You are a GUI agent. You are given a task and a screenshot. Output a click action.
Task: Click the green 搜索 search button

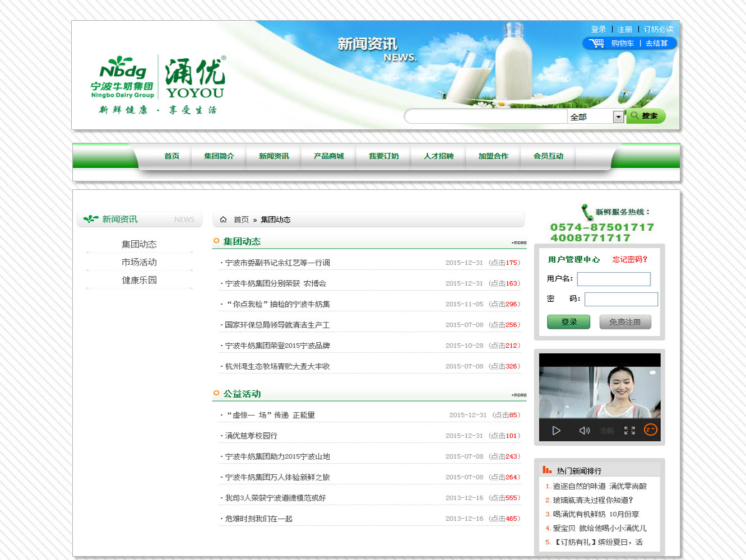[x=646, y=116]
